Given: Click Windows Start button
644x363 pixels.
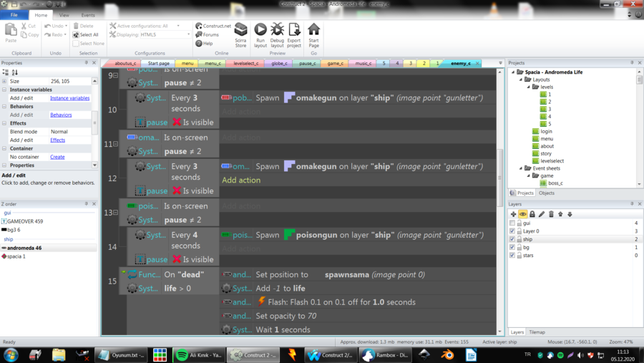Looking at the screenshot, I should coord(11,355).
